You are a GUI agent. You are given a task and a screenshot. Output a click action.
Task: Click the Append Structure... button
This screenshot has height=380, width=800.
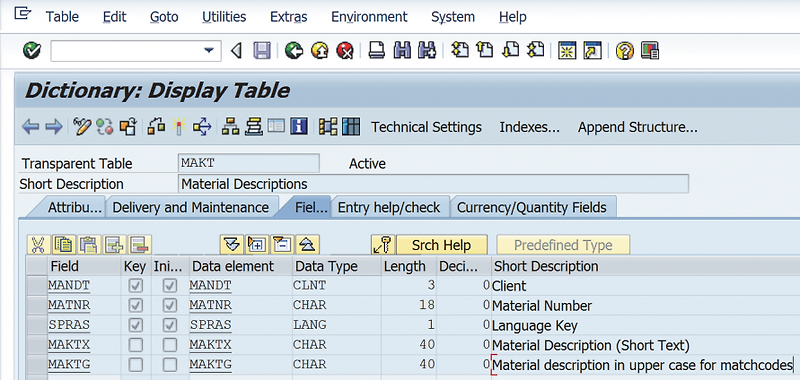click(637, 127)
